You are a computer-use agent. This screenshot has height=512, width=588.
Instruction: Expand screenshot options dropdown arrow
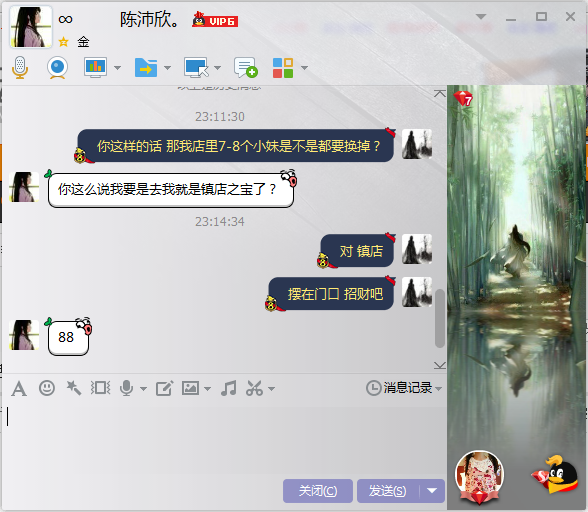(x=271, y=389)
